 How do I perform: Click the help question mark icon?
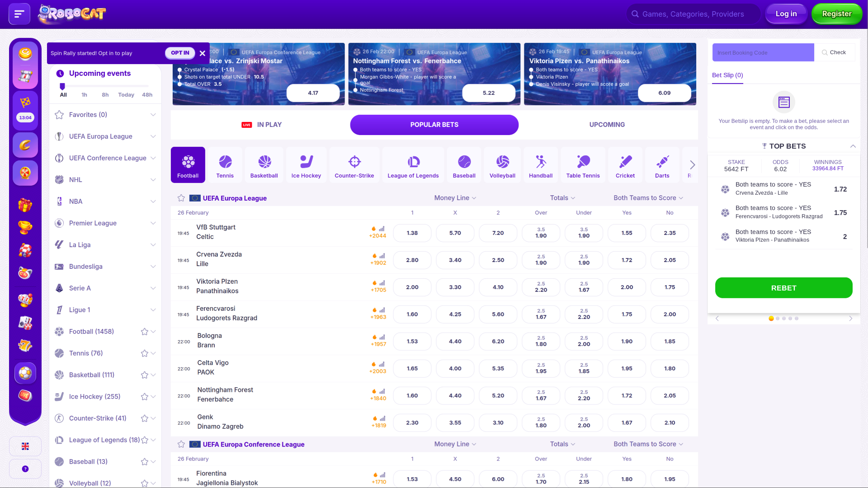[25, 469]
